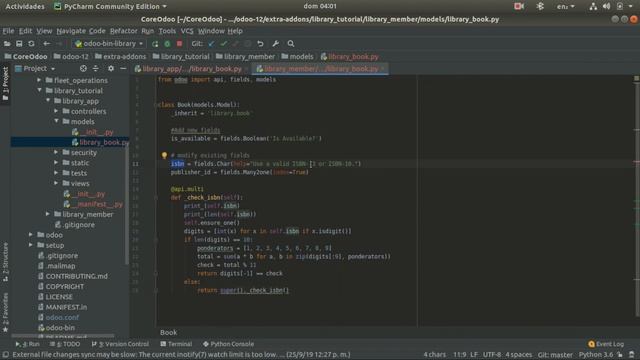
Task: Expand the setup folder in tree
Action: coord(31,245)
